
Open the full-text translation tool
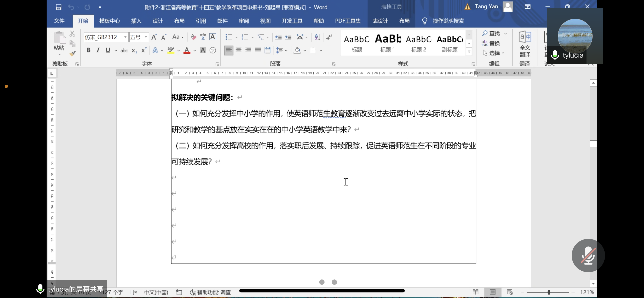525,44
